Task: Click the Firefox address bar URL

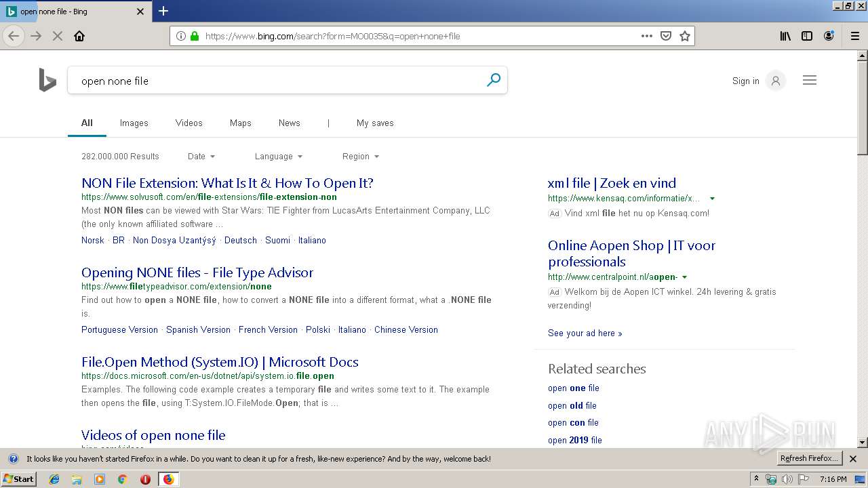Action: 333,36
